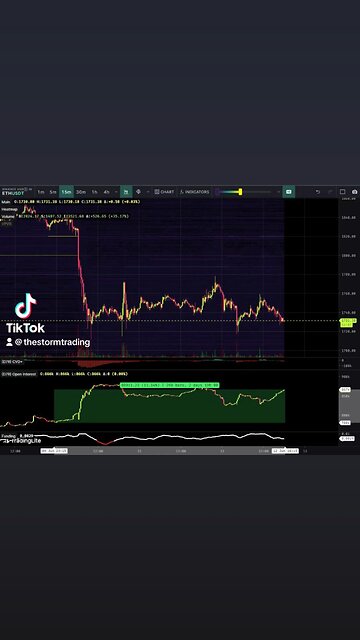Click the candlestick chart type icon
The image size is (360, 640).
126,192
